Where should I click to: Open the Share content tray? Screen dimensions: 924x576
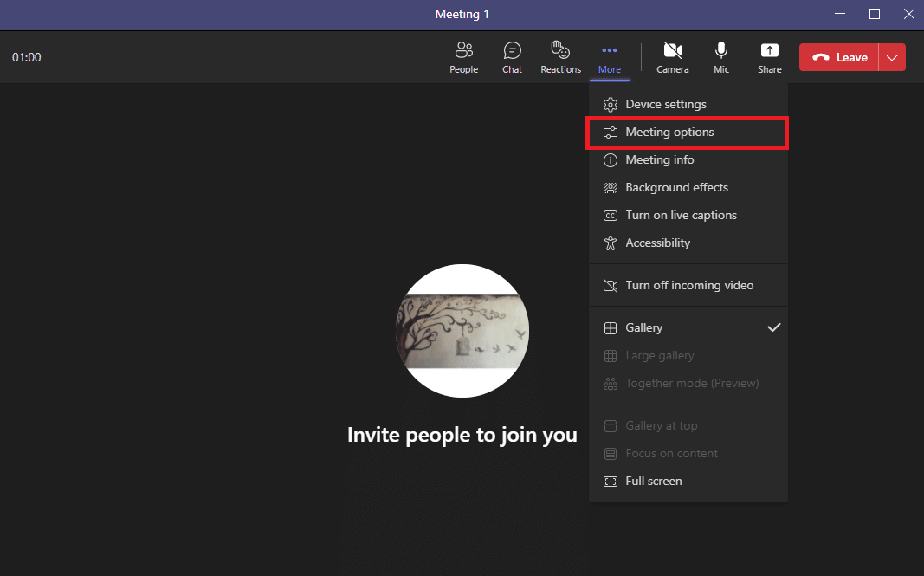click(770, 57)
